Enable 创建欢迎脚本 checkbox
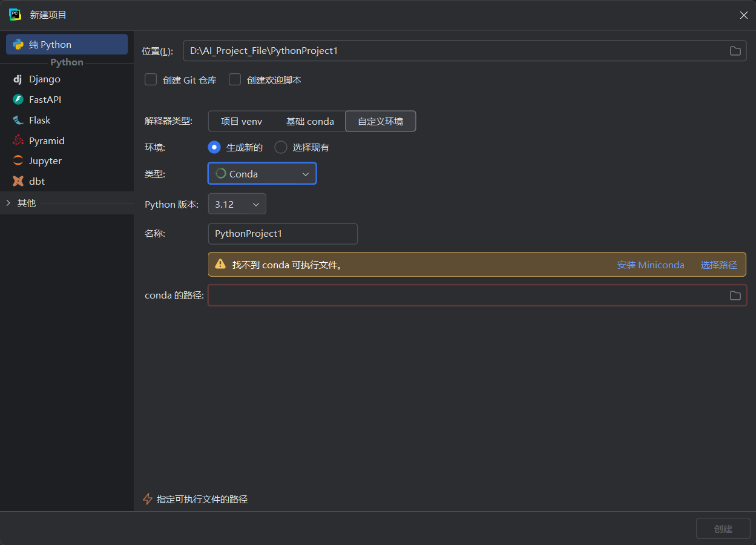Image resolution: width=756 pixels, height=545 pixels. 235,79
